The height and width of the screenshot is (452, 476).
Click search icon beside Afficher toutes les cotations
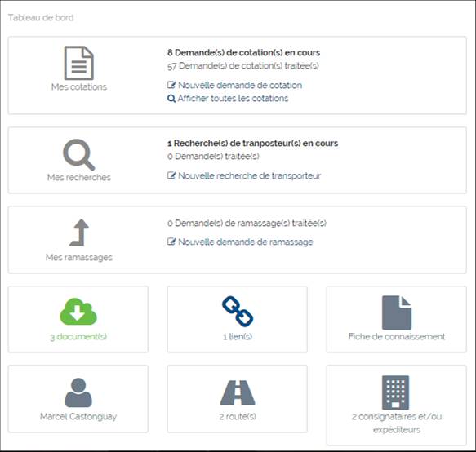click(171, 99)
